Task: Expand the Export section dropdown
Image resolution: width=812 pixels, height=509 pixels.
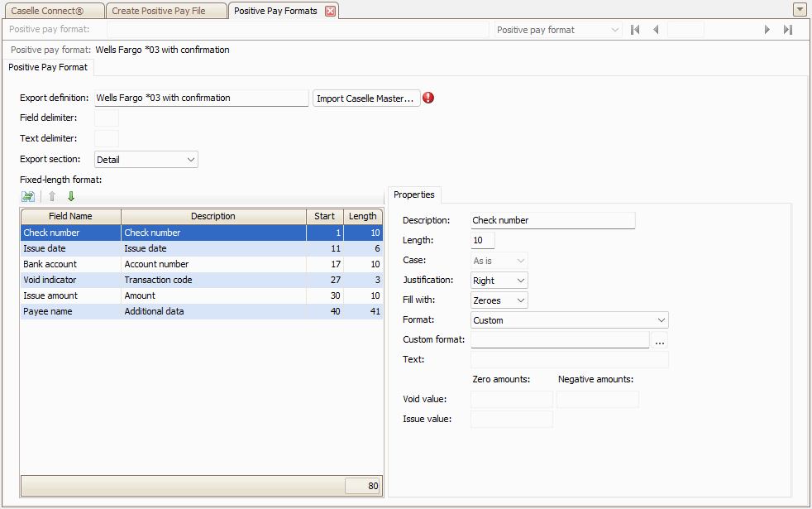Action: [x=190, y=159]
